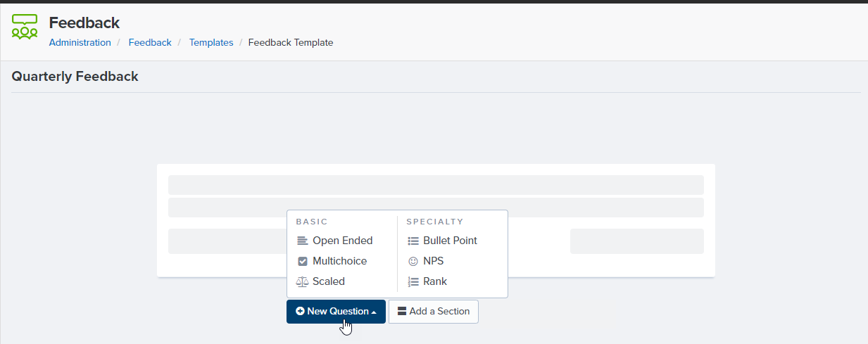868x344 pixels.
Task: Navigate to the Templates breadcrumb link
Action: (211, 42)
